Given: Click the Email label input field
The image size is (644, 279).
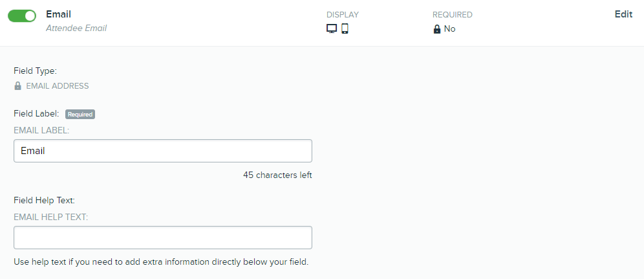Looking at the screenshot, I should click(163, 151).
